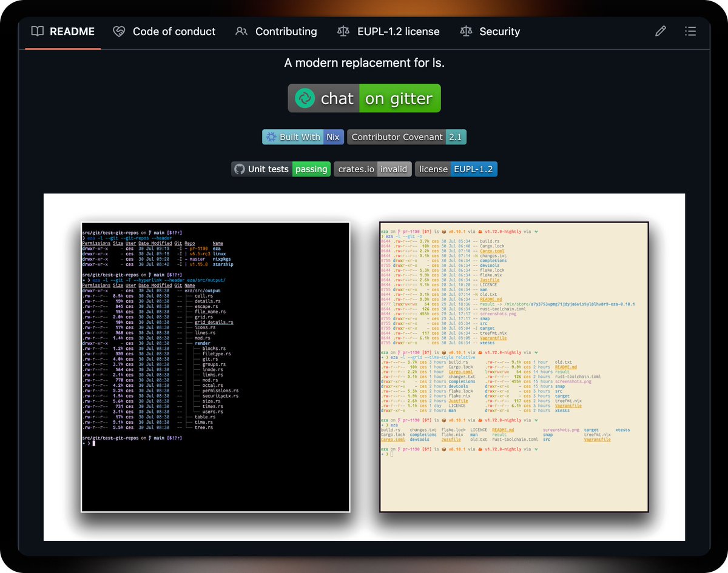Open the Unit tests passing badge

(x=281, y=169)
